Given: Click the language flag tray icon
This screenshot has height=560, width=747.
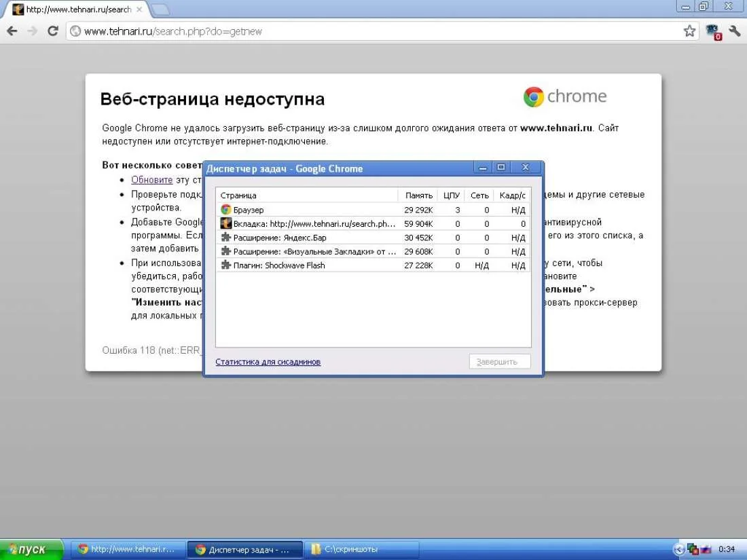Looking at the screenshot, I should (x=706, y=550).
